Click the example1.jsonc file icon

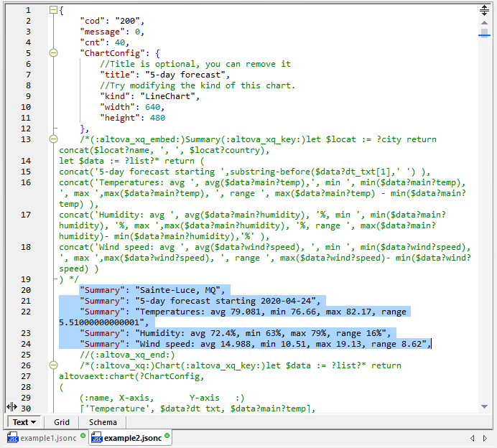tap(13, 437)
